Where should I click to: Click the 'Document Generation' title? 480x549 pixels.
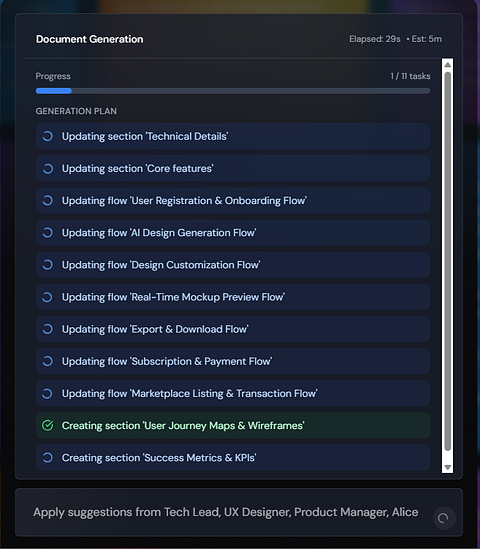tap(90, 39)
